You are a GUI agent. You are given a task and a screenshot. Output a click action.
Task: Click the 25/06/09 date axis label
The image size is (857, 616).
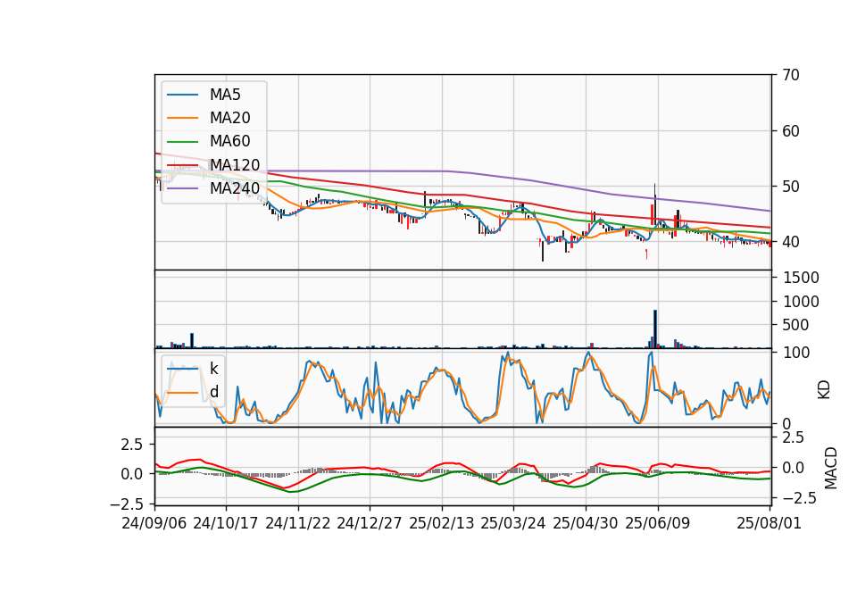coord(658,523)
